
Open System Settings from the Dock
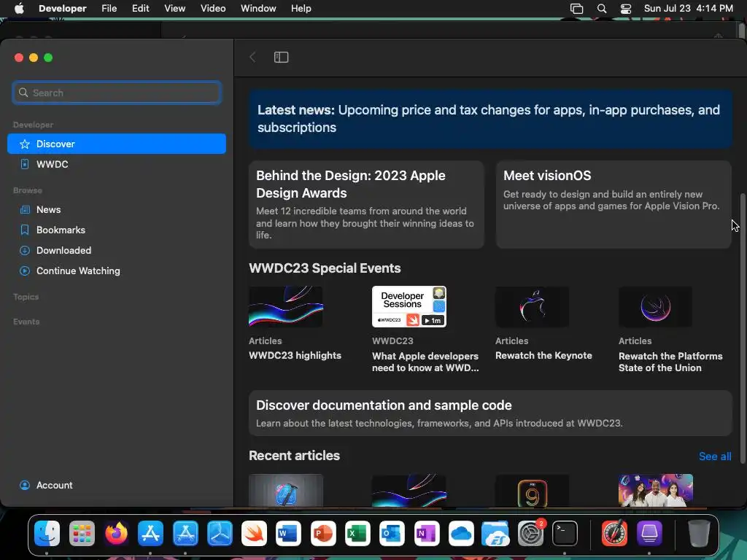pos(530,533)
